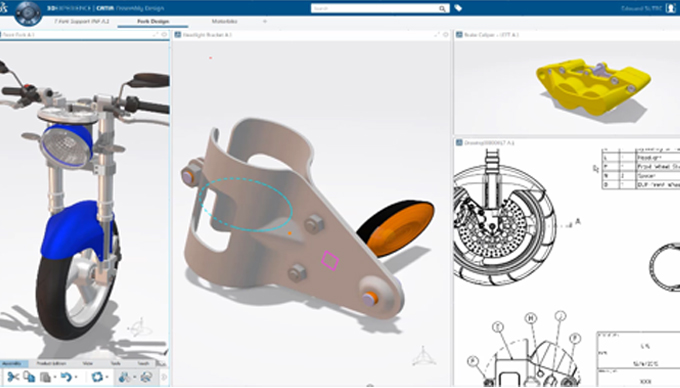Click the pink square marker on bracket
This screenshot has height=388, width=680.
[x=330, y=261]
